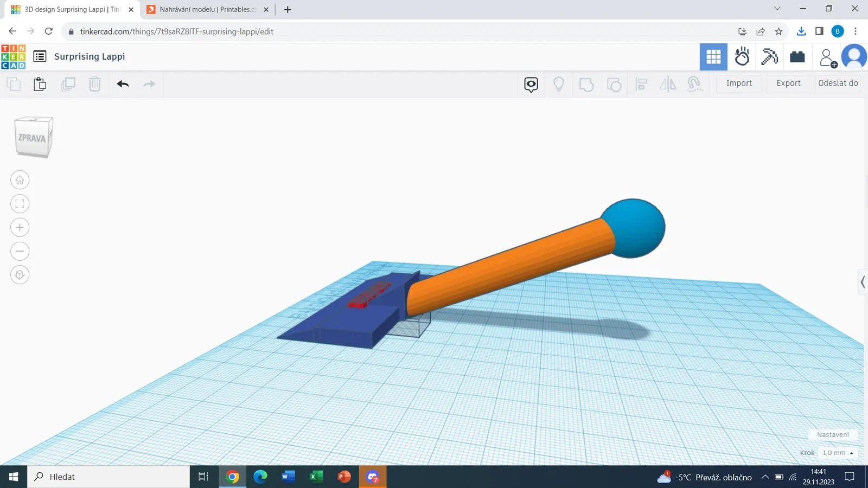Open the Krok snap grid dropdown

pos(838,453)
